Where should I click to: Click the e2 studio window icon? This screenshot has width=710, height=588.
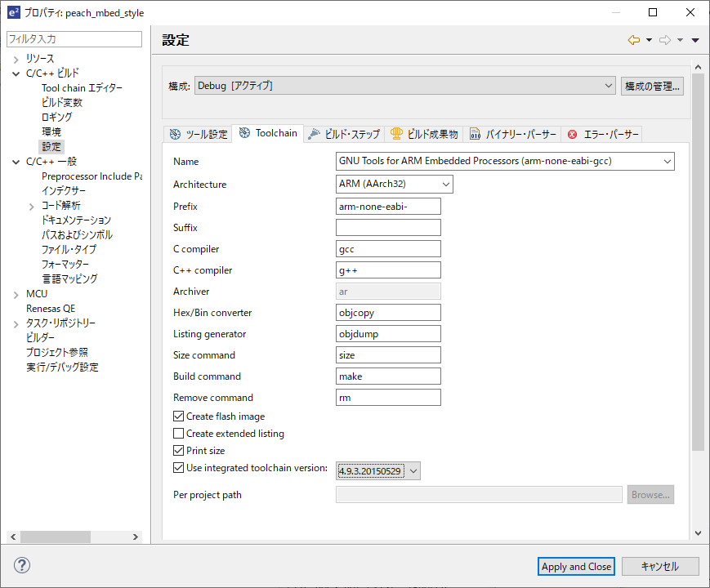14,12
